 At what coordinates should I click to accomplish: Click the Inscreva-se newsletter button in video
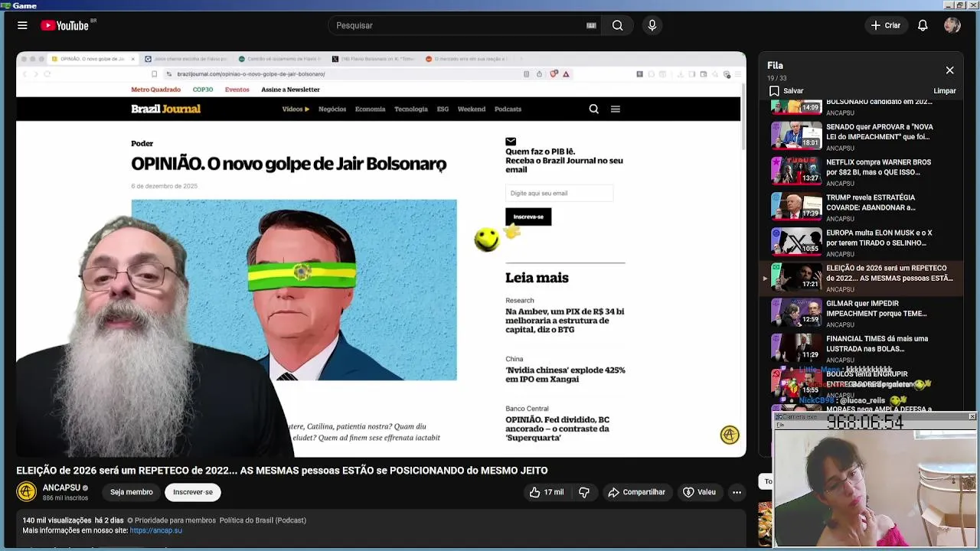click(x=528, y=217)
